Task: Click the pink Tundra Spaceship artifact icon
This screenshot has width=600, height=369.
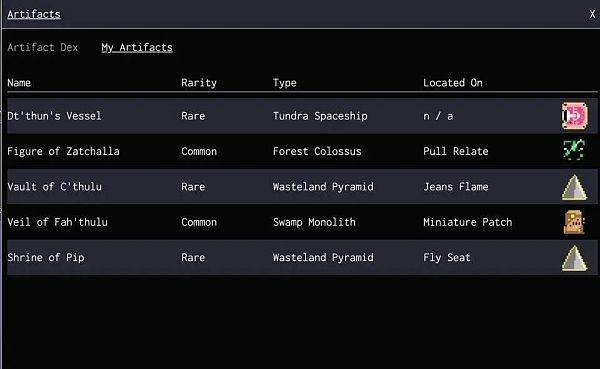Action: (574, 116)
